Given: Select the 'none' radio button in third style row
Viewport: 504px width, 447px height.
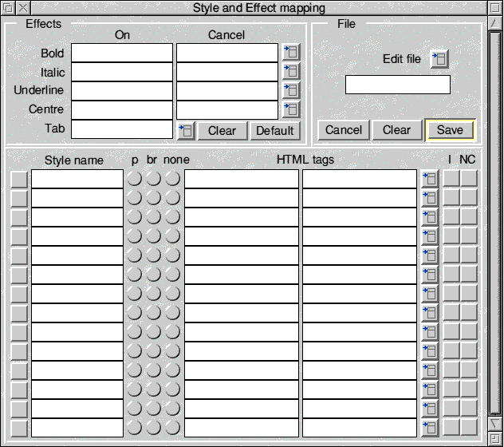Looking at the screenshot, I should click(172, 217).
